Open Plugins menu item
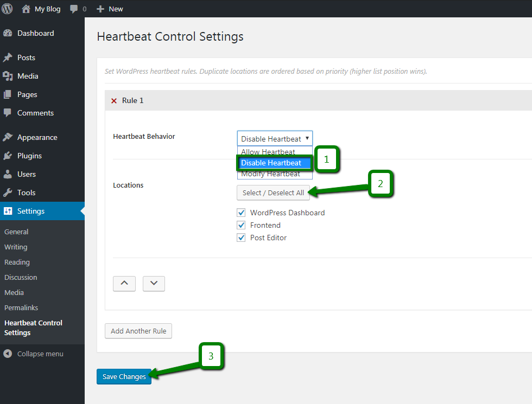 (42, 156)
